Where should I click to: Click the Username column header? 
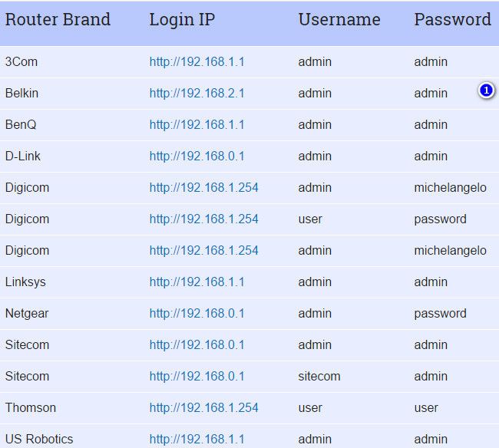click(339, 19)
